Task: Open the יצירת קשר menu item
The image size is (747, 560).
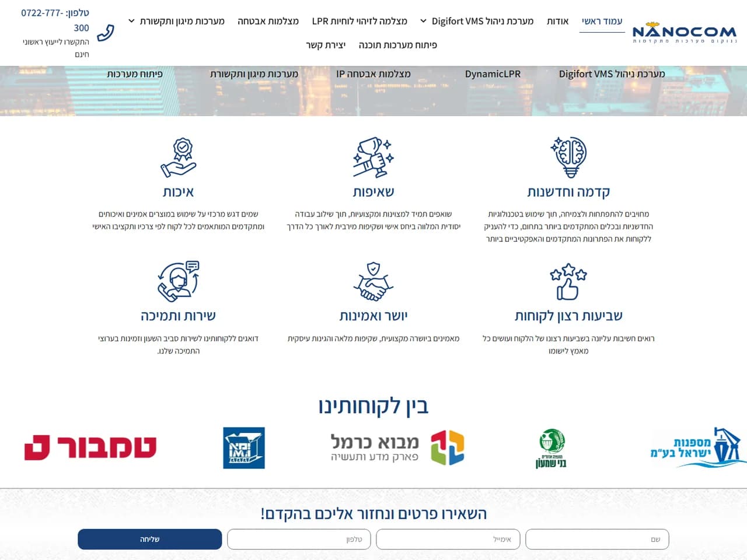Action: tap(326, 45)
